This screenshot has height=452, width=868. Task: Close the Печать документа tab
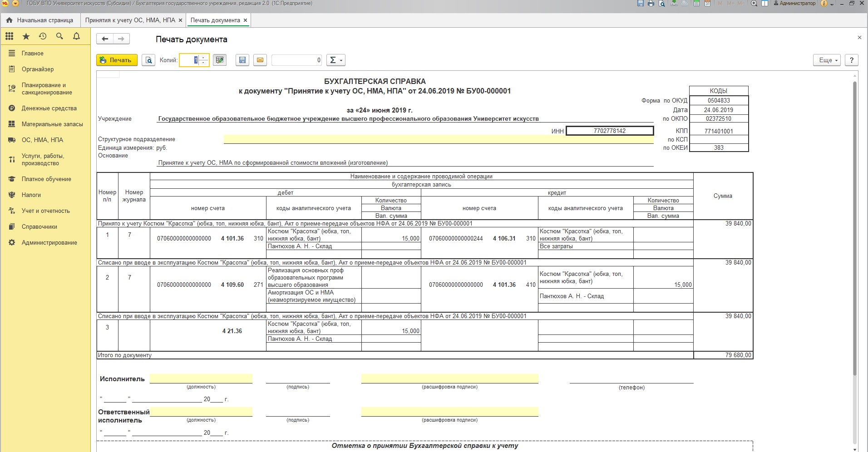(x=245, y=20)
